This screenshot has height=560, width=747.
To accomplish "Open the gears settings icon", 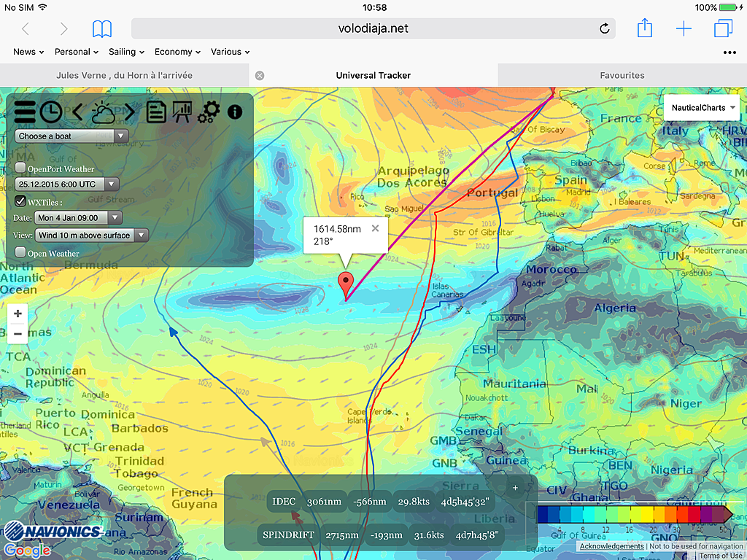I will [209, 112].
